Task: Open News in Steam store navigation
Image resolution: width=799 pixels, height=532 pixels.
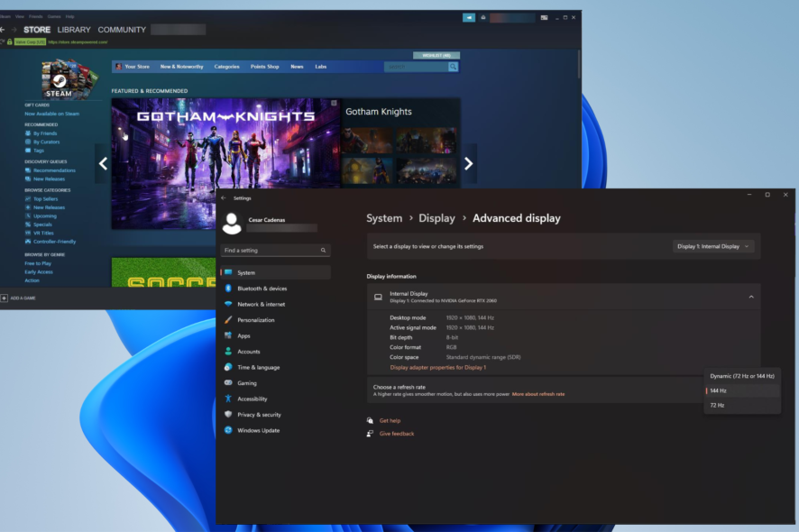Action: (297, 67)
